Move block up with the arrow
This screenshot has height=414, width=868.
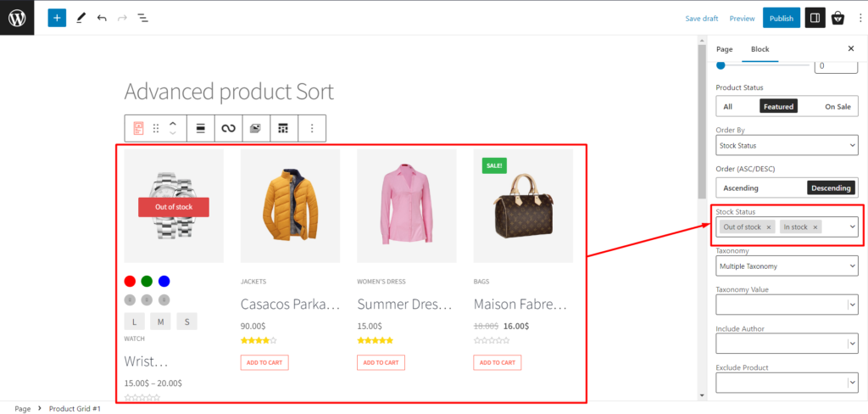173,124
